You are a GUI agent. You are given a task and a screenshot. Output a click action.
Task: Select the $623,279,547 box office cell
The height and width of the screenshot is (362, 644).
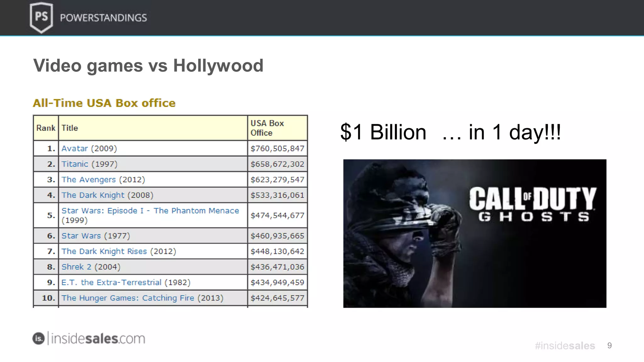coord(277,179)
